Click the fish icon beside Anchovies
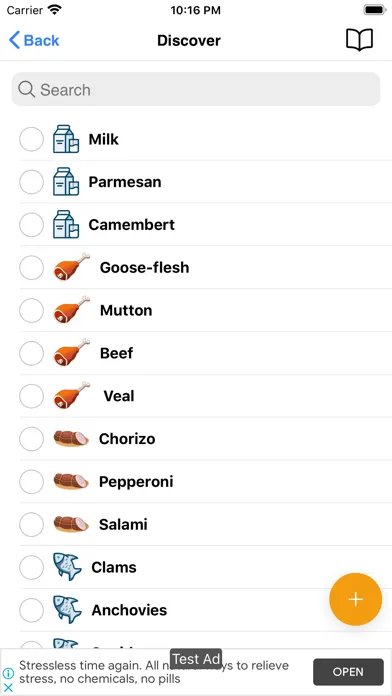The width and height of the screenshot is (392, 696). tap(67, 609)
